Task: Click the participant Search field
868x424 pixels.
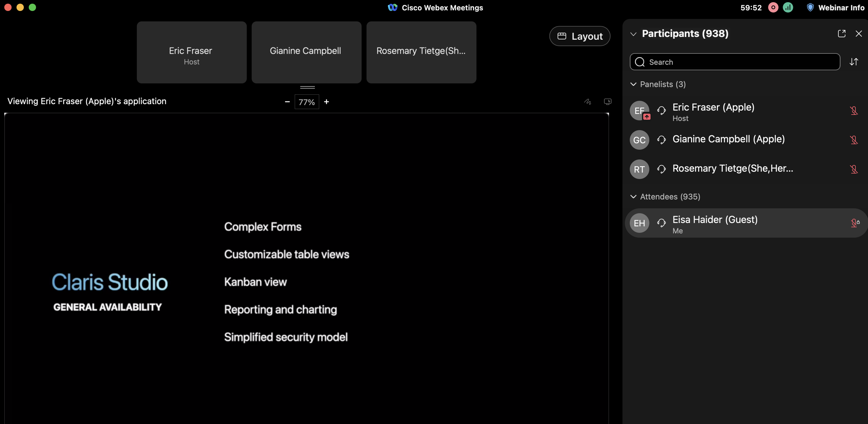Action: pyautogui.click(x=735, y=62)
